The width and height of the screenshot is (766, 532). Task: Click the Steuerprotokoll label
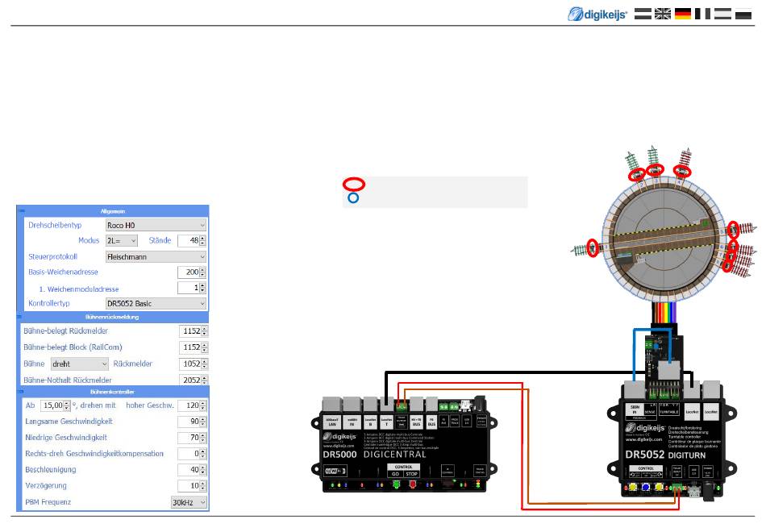[52, 256]
